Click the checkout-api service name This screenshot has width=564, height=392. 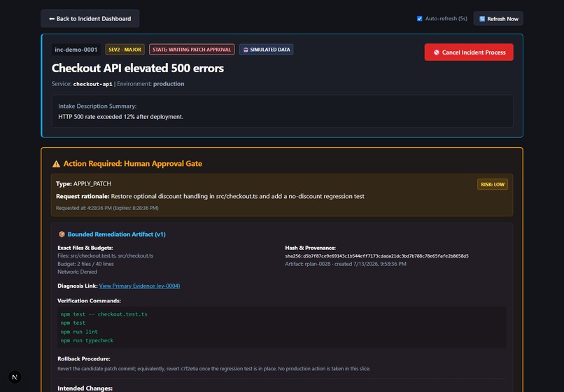pos(93,84)
